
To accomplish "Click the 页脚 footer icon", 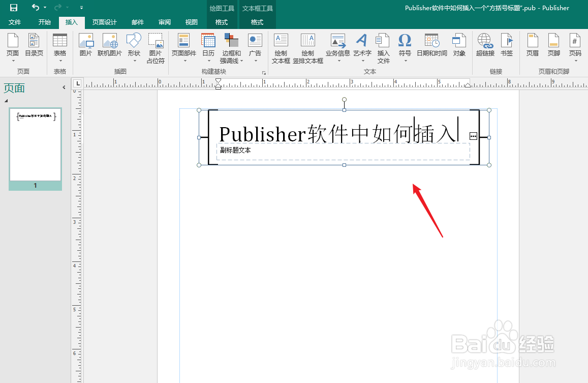I will 553,45.
